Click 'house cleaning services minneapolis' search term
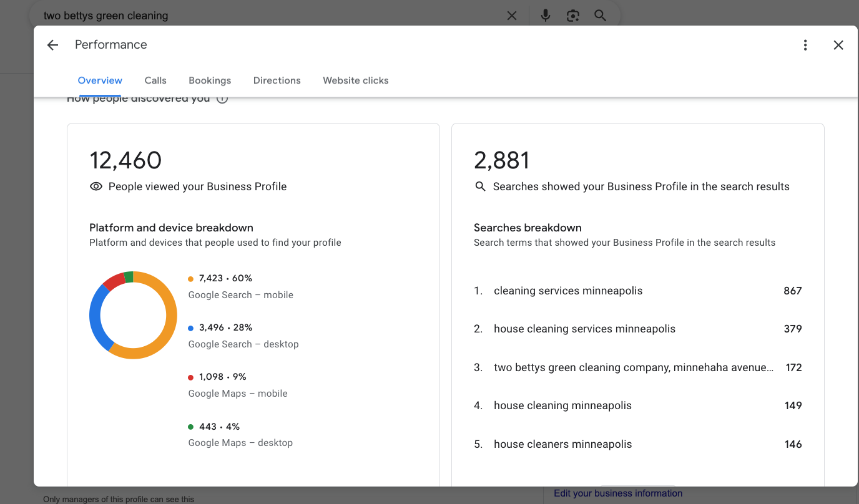859x504 pixels. pyautogui.click(x=584, y=329)
